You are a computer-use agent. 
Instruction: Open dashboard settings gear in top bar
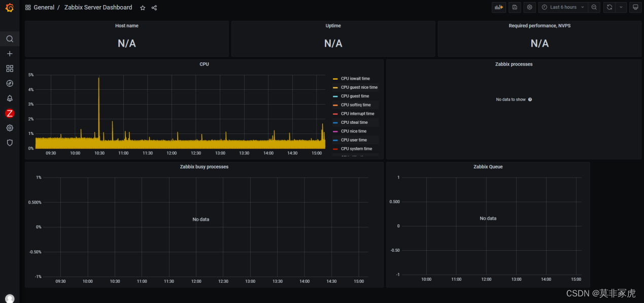pyautogui.click(x=530, y=7)
